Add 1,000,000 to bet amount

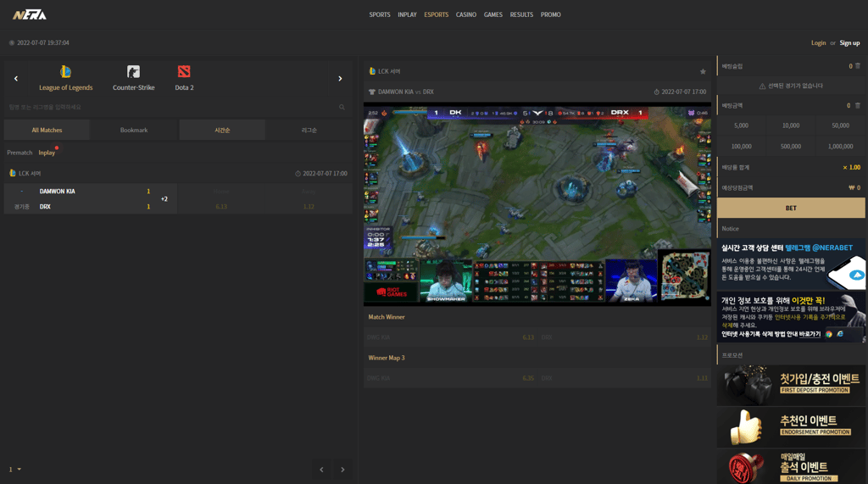(x=840, y=147)
